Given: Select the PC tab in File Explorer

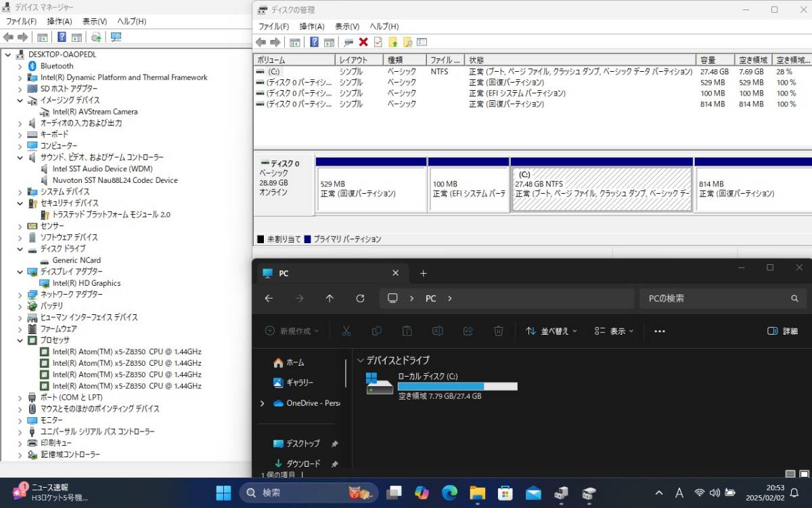Looking at the screenshot, I should [x=332, y=273].
